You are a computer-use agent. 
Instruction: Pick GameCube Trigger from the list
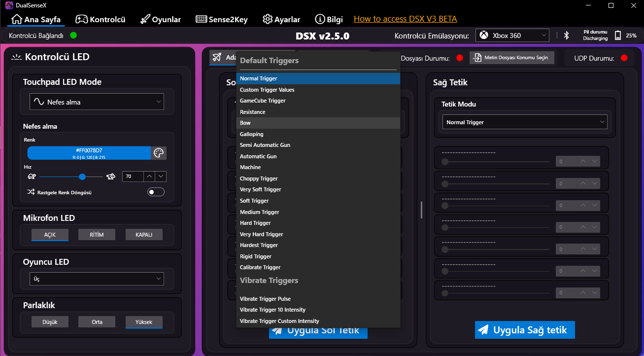point(318,101)
